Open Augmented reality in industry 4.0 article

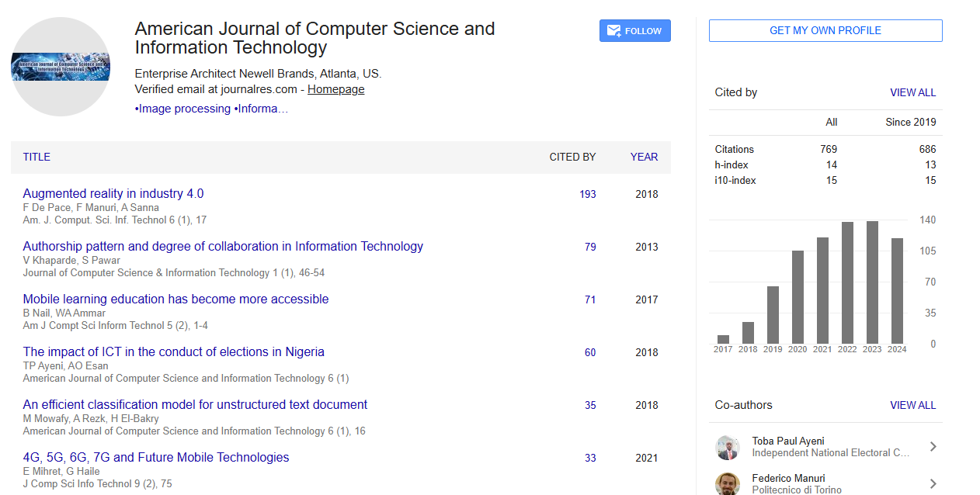click(113, 193)
